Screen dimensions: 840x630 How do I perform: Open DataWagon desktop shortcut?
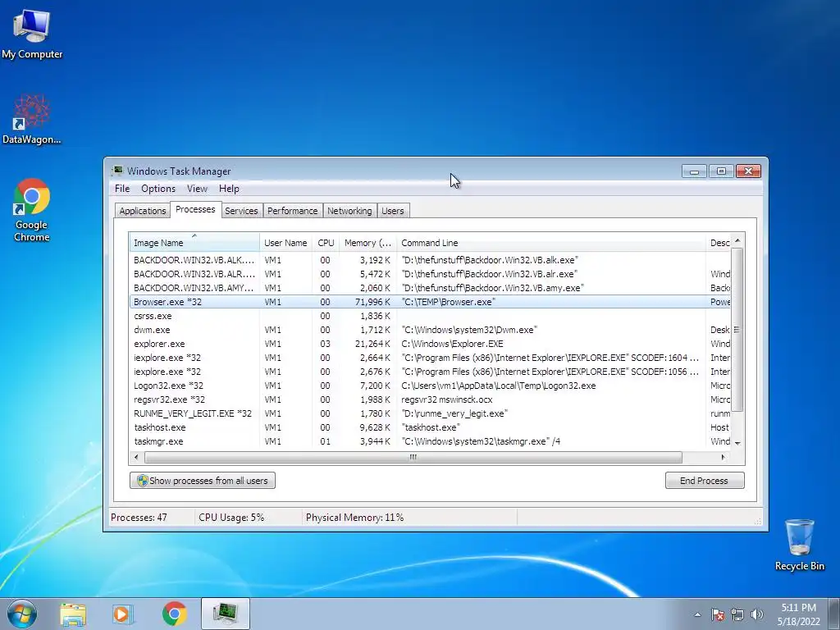tap(32, 119)
